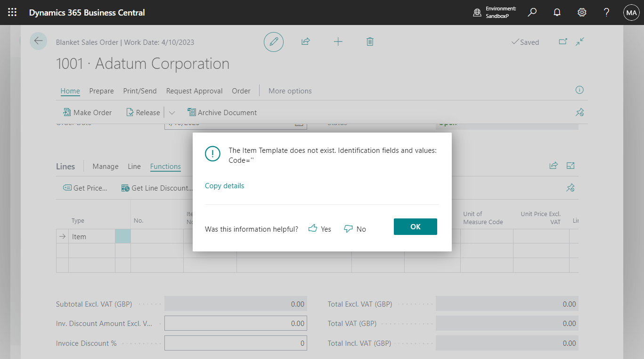Screen dimensions: 644x359
Task: Click the Unit Price Excl. VAT column header
Action: (x=541, y=218)
